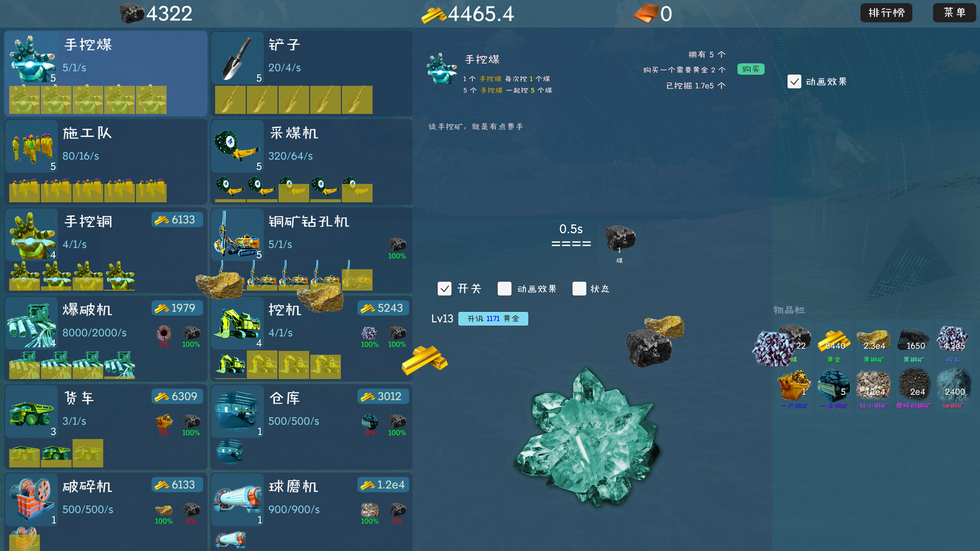
Task: Click the 爆破机 blasting machine icon
Action: click(32, 323)
